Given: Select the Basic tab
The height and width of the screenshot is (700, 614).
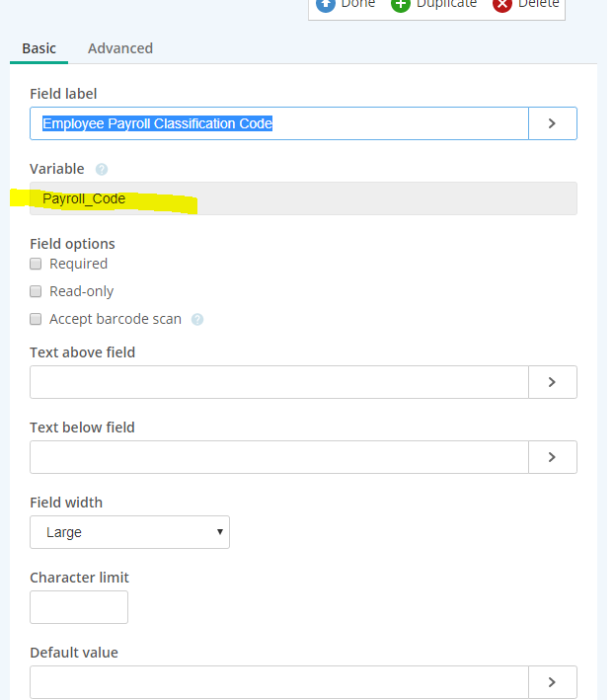Looking at the screenshot, I should pyautogui.click(x=39, y=48).
